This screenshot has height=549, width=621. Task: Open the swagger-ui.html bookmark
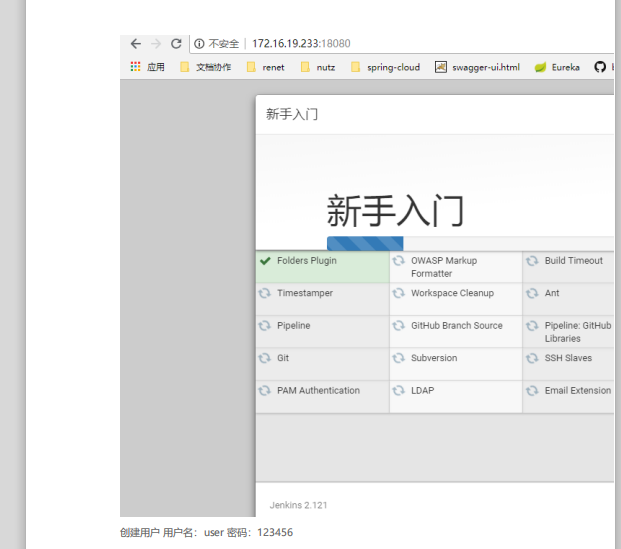477,67
